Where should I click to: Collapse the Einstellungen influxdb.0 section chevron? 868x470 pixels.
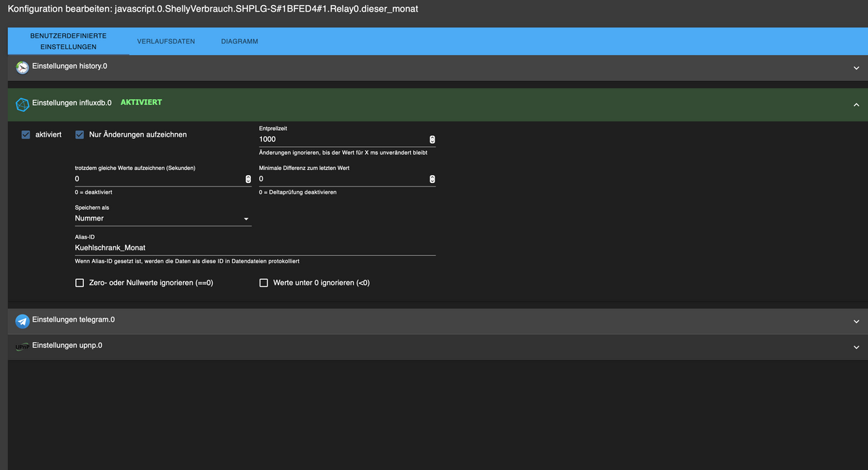pos(856,105)
